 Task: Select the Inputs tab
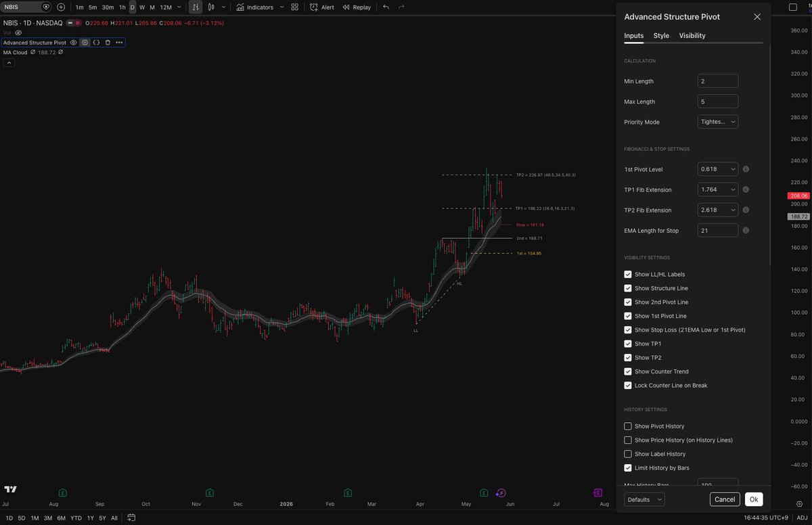(634, 36)
